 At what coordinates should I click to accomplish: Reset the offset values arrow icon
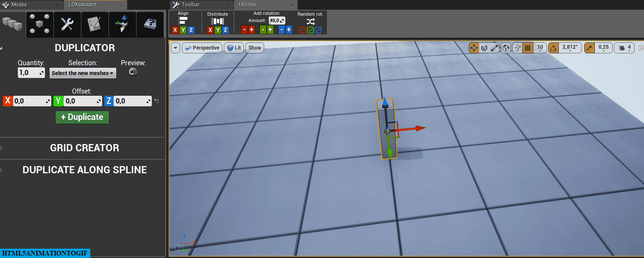156,101
